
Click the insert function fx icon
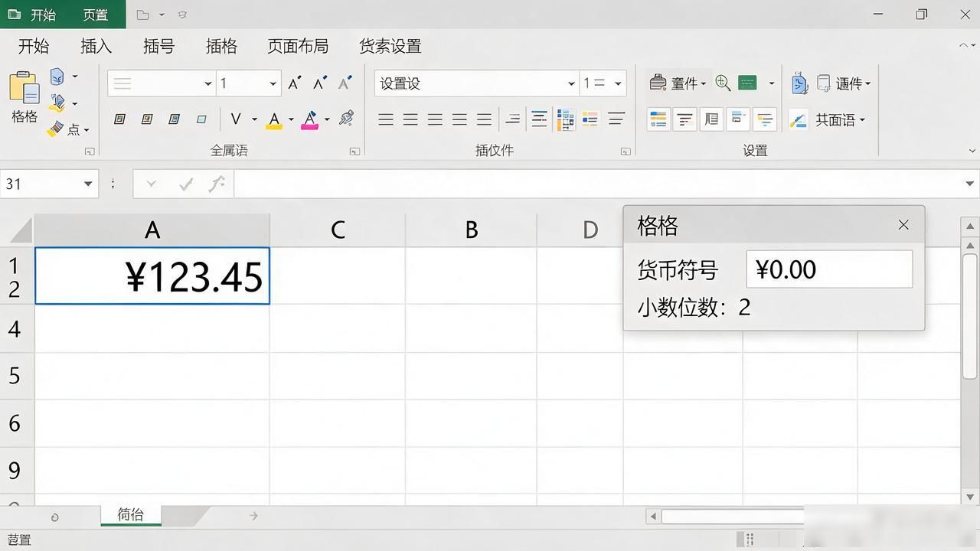pyautogui.click(x=217, y=184)
